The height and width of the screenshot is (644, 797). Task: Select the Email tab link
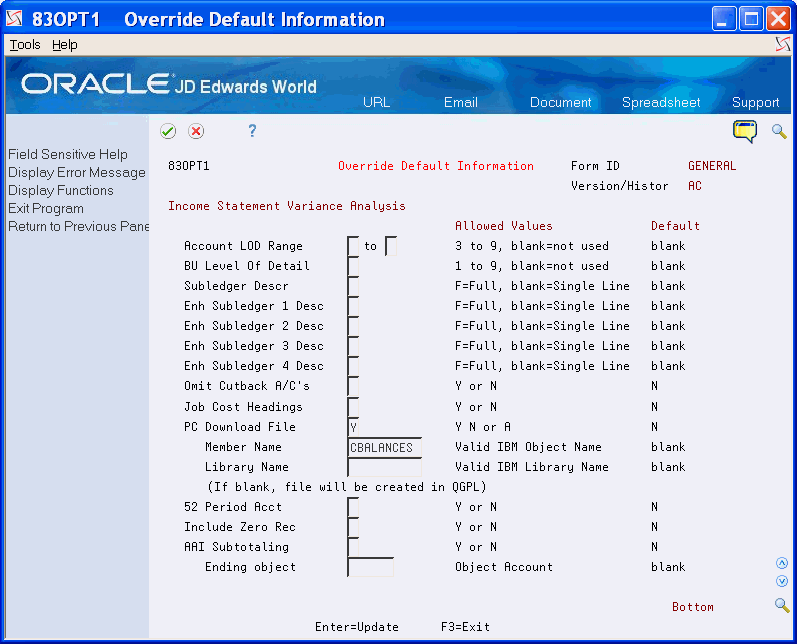pos(461,102)
